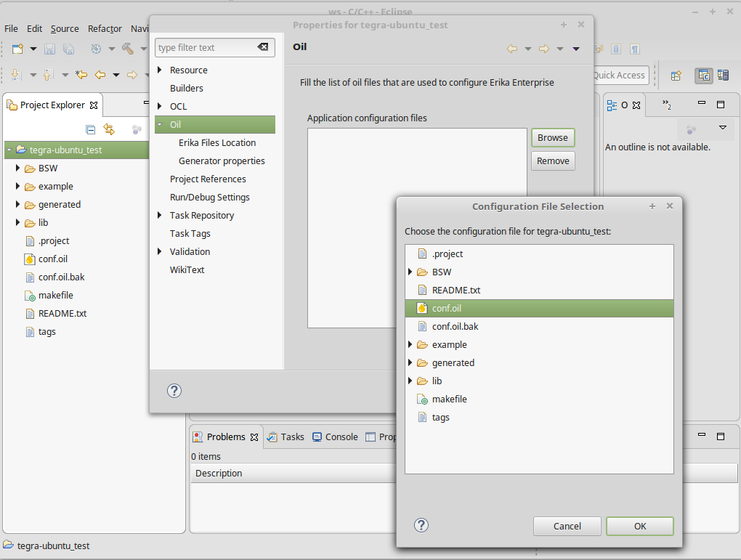Open the Properties dialog view menu triangle

click(576, 49)
